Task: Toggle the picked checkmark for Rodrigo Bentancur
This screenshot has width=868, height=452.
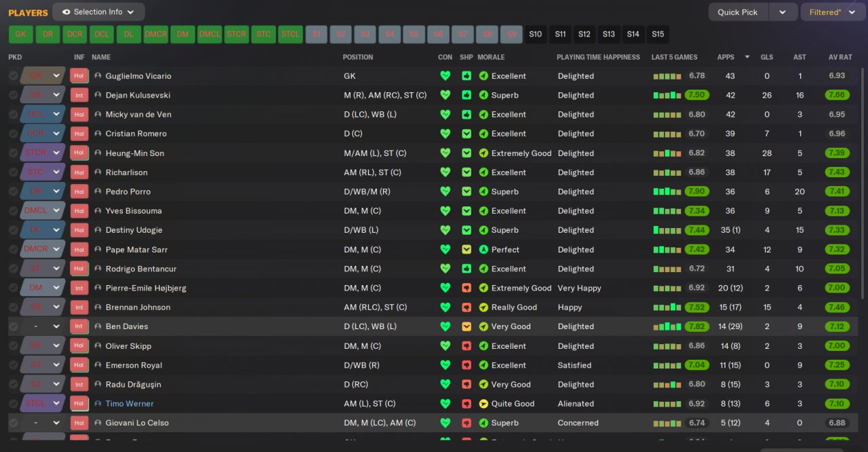Action: point(14,269)
